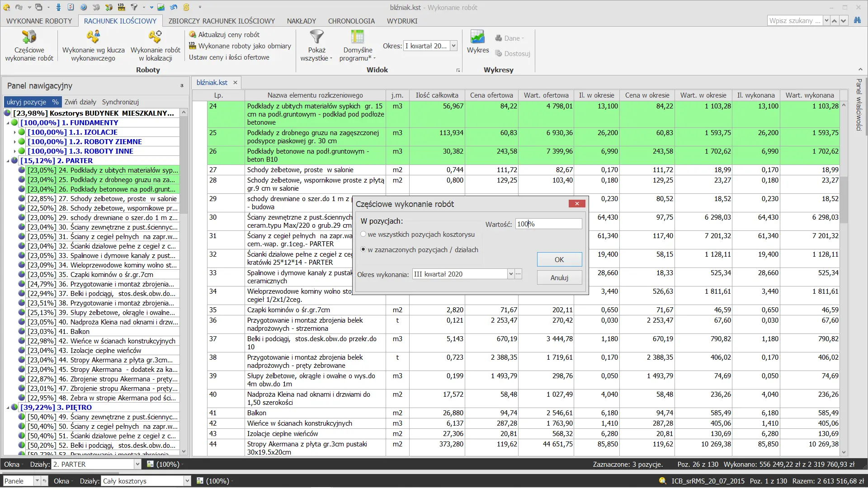Click the Dane chart data button
Image resolution: width=868 pixels, height=488 pixels.
[509, 38]
